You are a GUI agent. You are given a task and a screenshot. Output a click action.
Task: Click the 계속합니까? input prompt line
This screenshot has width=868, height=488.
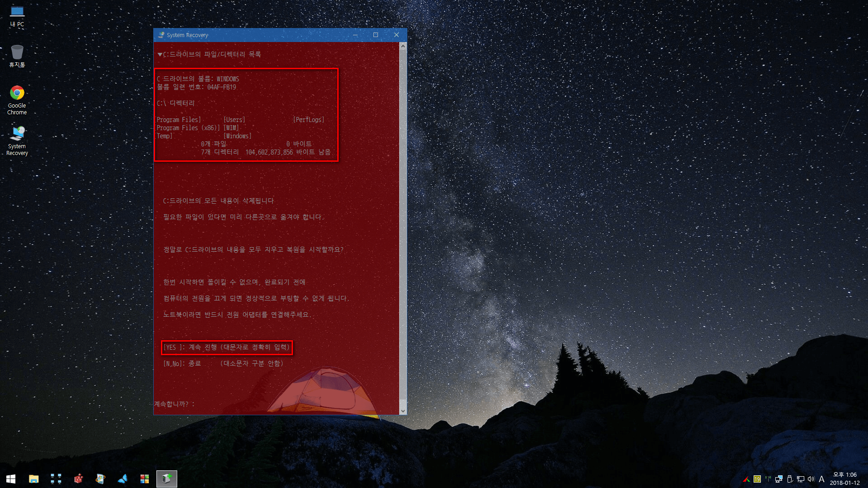click(x=175, y=404)
